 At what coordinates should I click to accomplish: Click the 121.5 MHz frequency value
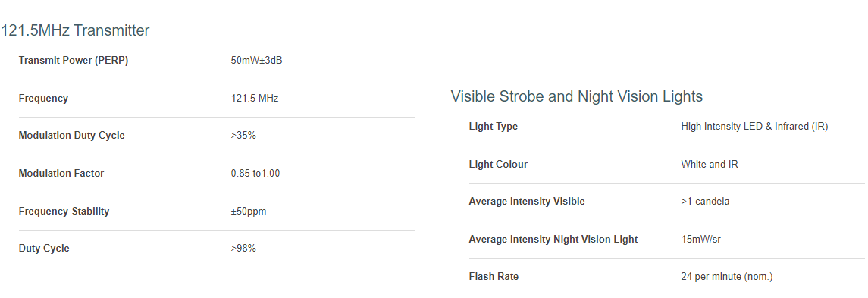pyautogui.click(x=255, y=98)
